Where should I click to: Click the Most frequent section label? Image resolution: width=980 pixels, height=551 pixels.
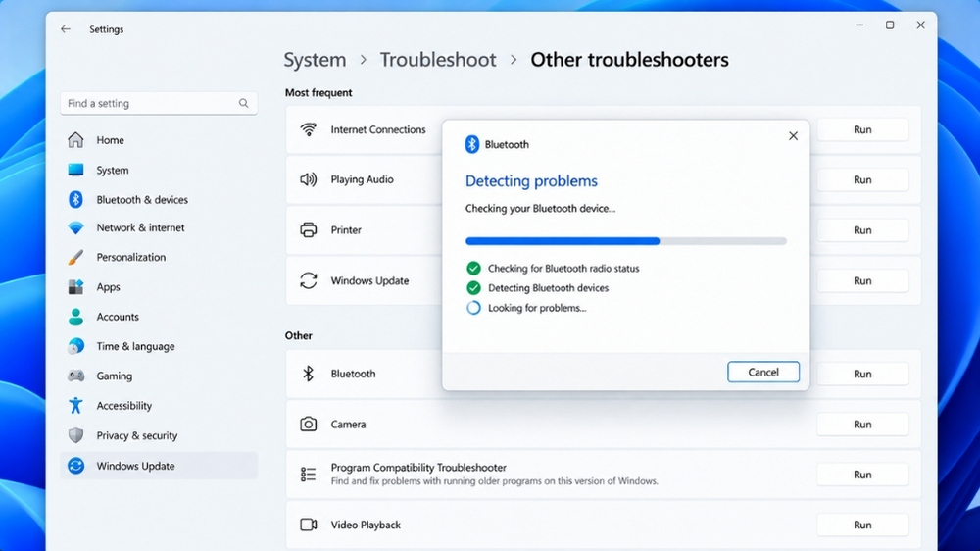point(318,92)
